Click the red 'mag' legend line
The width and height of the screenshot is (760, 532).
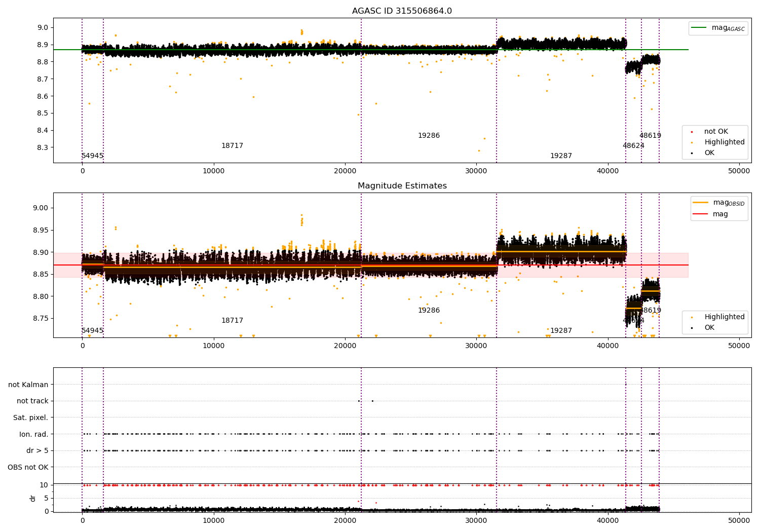click(701, 214)
